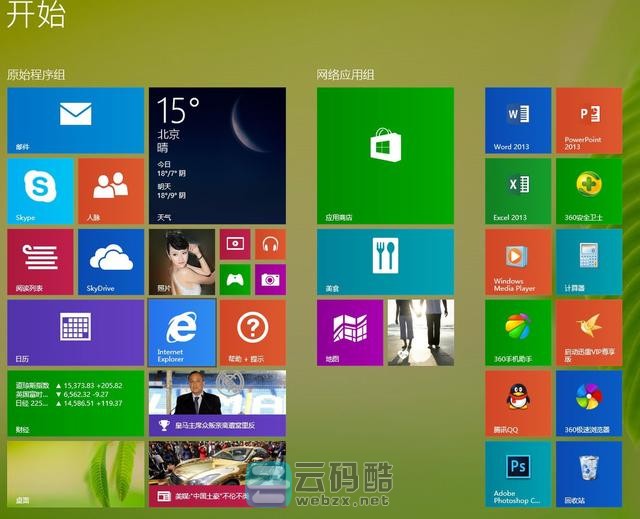Start Windows Media Player

pos(518,261)
